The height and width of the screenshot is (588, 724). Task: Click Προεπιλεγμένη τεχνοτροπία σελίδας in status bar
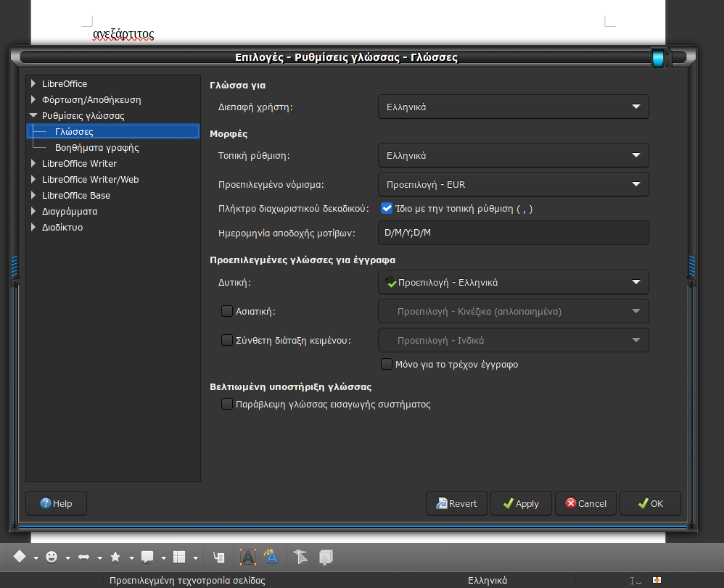tap(187, 580)
